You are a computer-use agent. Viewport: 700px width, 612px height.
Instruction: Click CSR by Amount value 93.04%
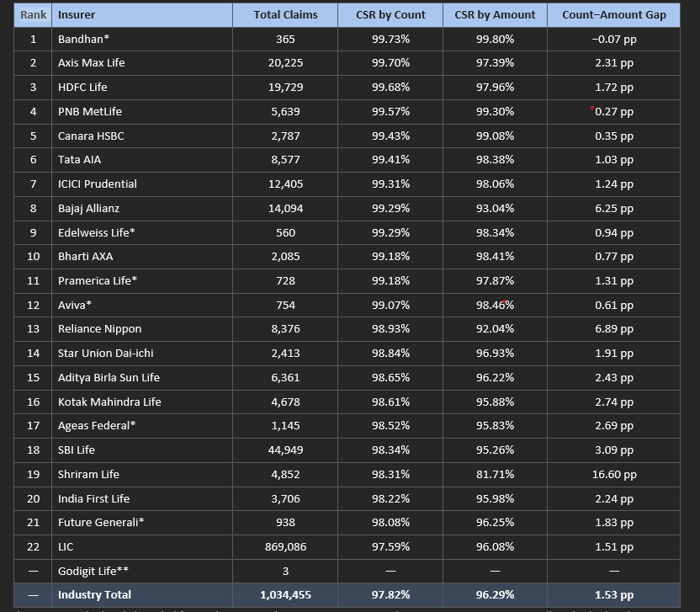(495, 209)
